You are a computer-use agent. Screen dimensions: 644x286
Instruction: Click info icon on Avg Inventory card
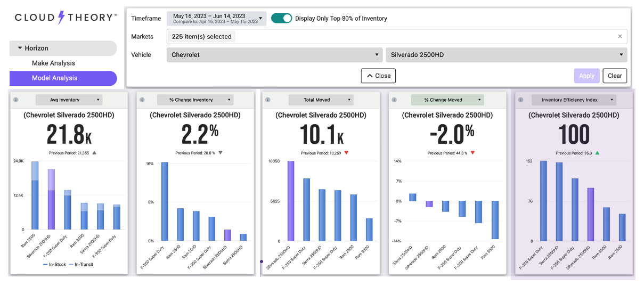(x=15, y=100)
